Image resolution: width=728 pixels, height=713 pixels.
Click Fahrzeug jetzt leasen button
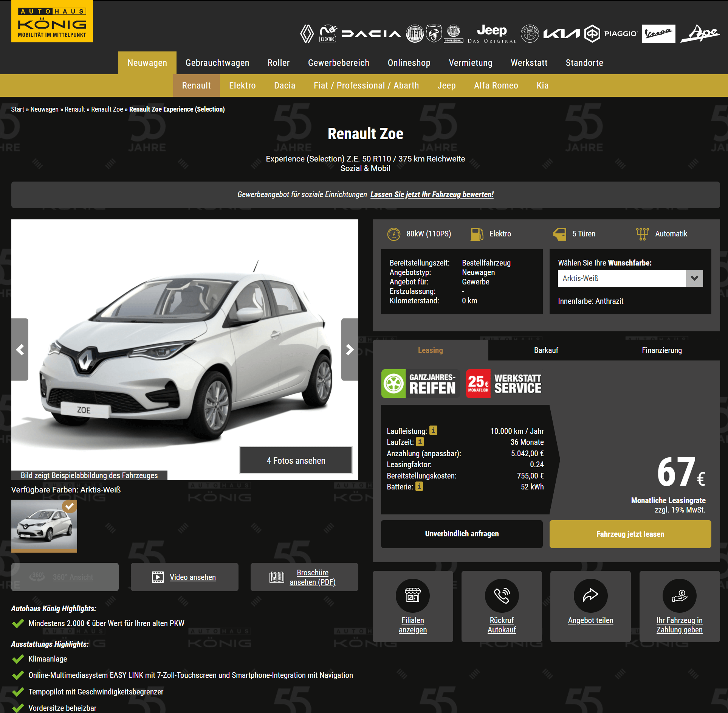click(x=630, y=534)
